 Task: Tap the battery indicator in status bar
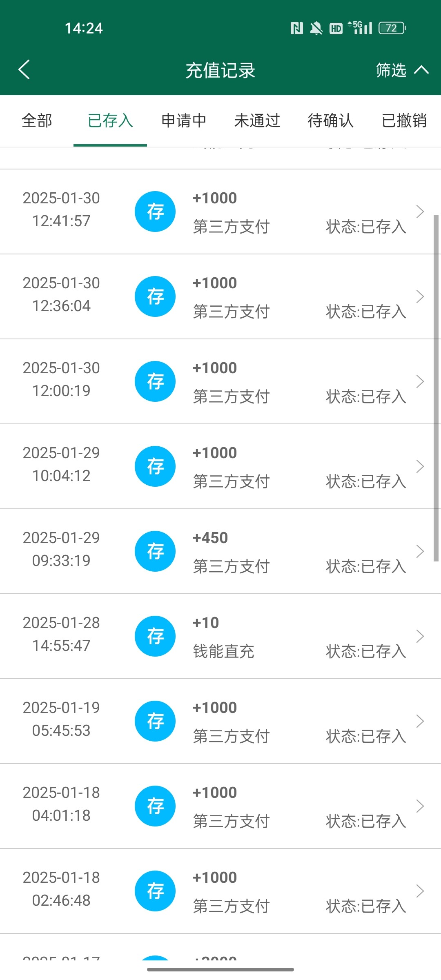(392, 28)
